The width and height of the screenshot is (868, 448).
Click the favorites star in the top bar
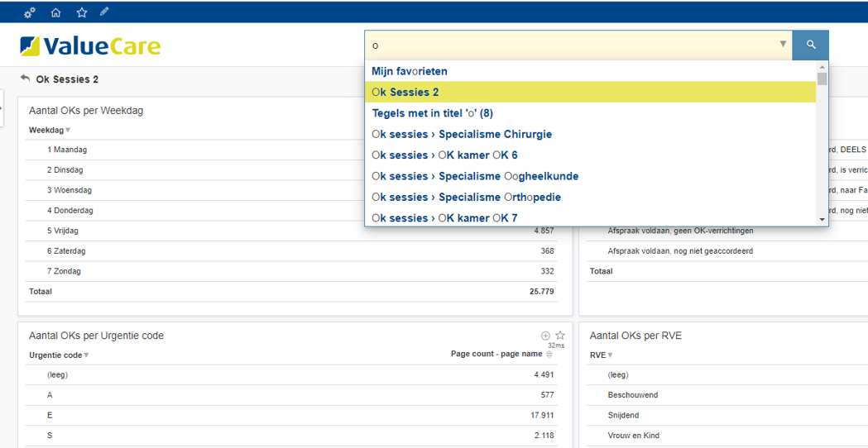[81, 12]
